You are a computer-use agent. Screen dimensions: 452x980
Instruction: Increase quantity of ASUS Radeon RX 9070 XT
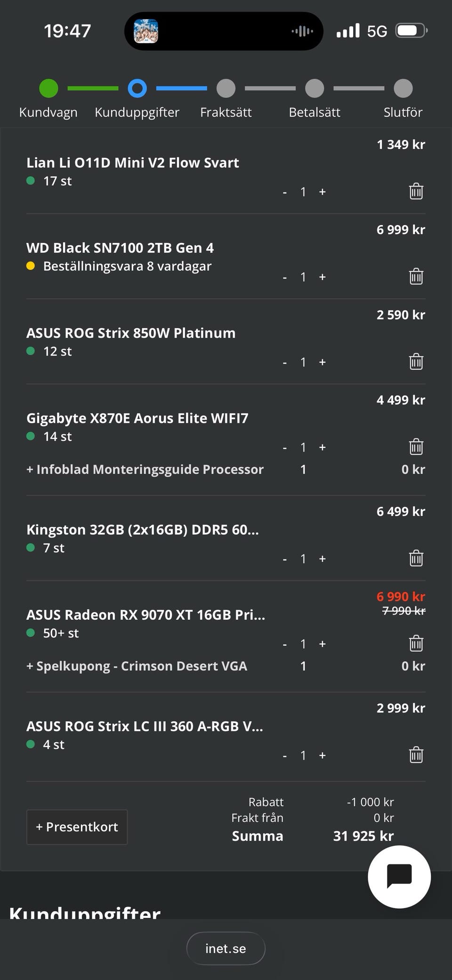(323, 644)
